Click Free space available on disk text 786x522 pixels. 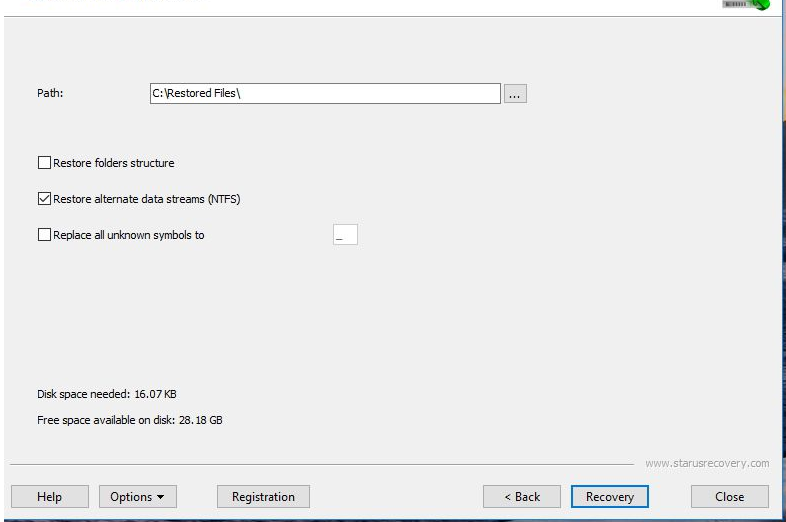[x=130, y=420]
